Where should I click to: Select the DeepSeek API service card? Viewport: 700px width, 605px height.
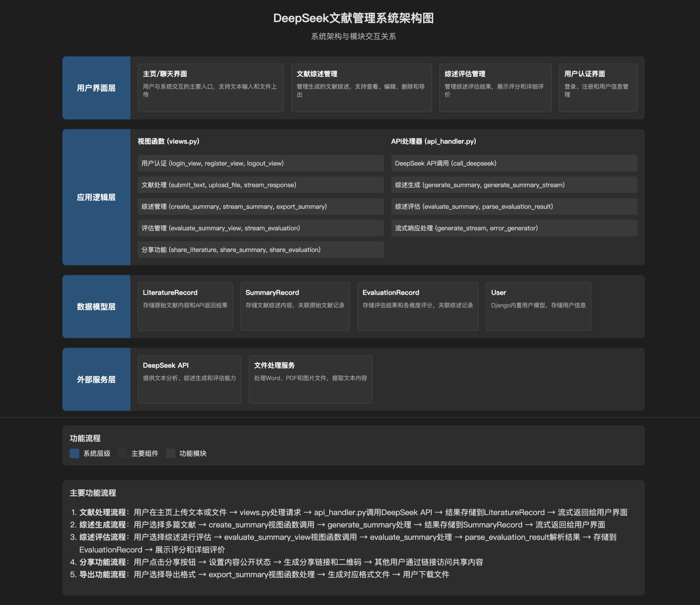coord(189,379)
